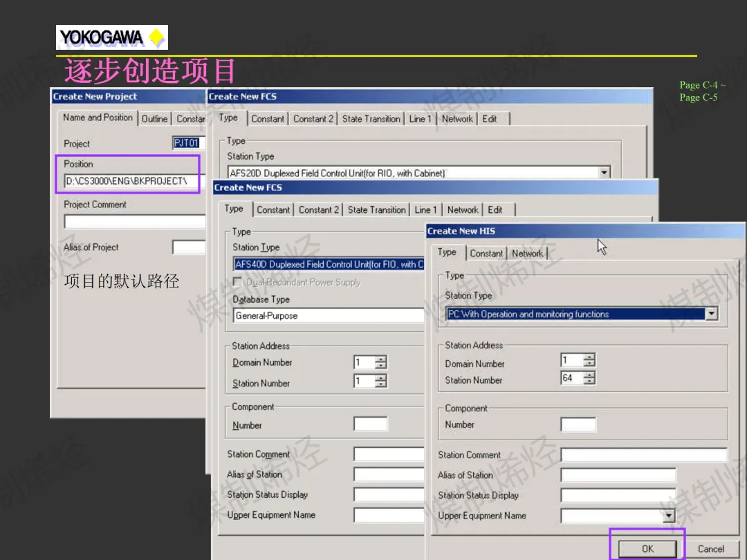Select Name and Position tab in project dialog
This screenshot has height=560, width=747.
coord(98,117)
